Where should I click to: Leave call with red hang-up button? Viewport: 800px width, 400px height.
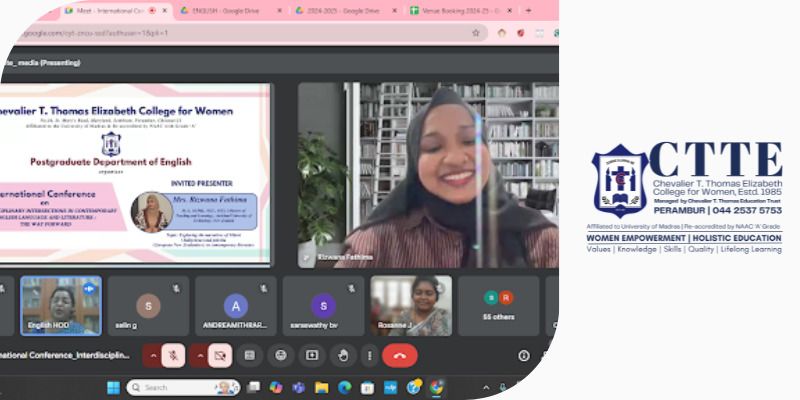400,356
